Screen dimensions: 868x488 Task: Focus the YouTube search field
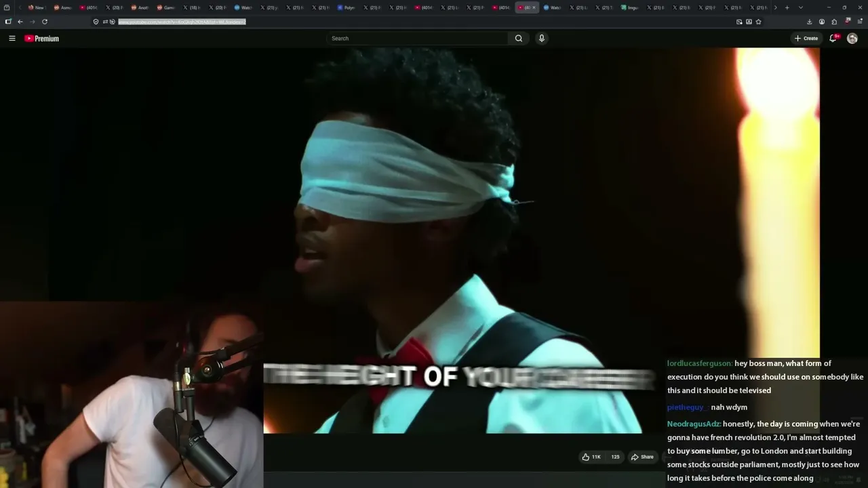[418, 39]
